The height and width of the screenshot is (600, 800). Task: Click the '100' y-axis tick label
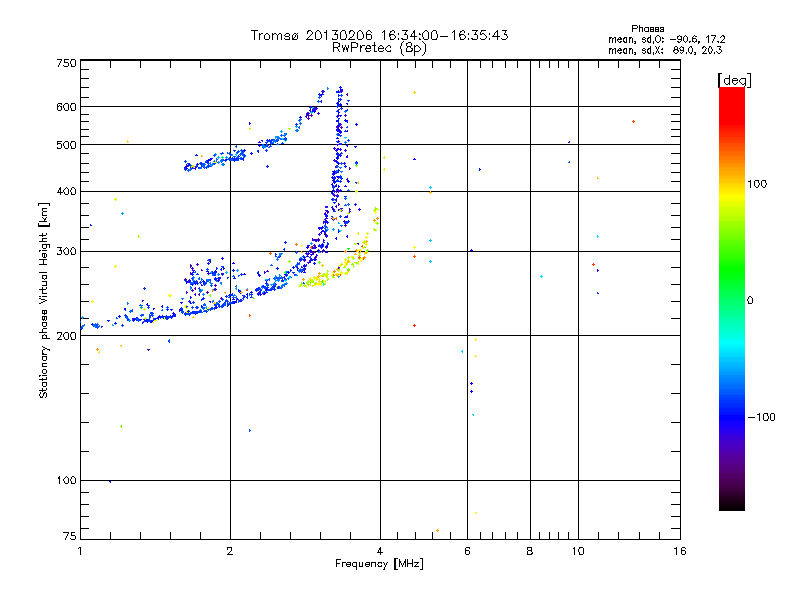[x=66, y=481]
